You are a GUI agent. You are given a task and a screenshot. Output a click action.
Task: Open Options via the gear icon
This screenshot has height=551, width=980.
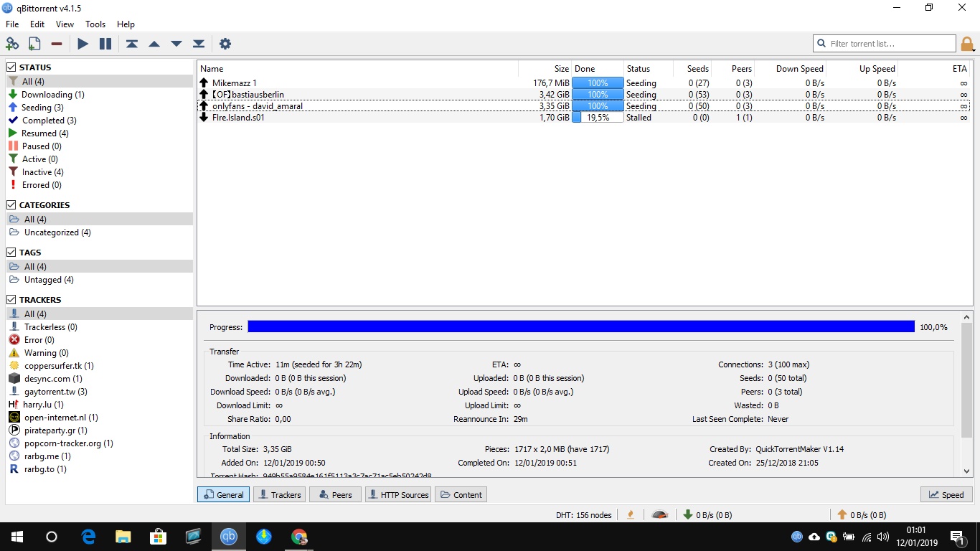(x=225, y=44)
